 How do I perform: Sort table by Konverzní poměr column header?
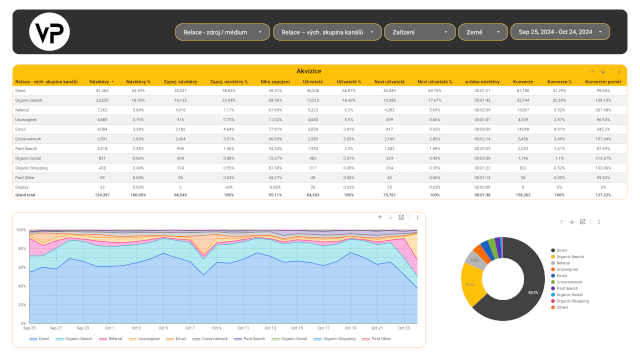(603, 82)
